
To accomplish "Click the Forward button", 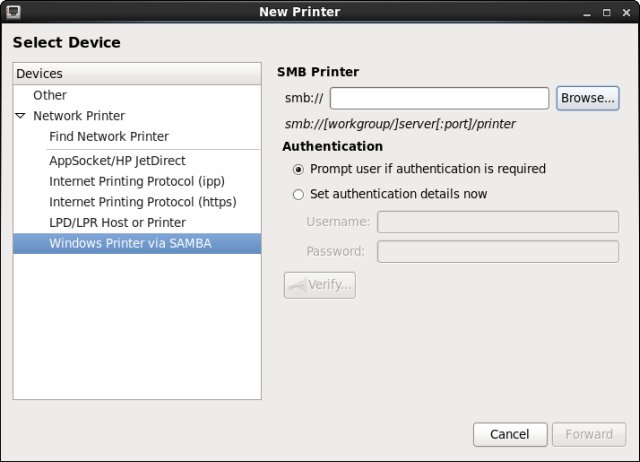I will tap(589, 434).
